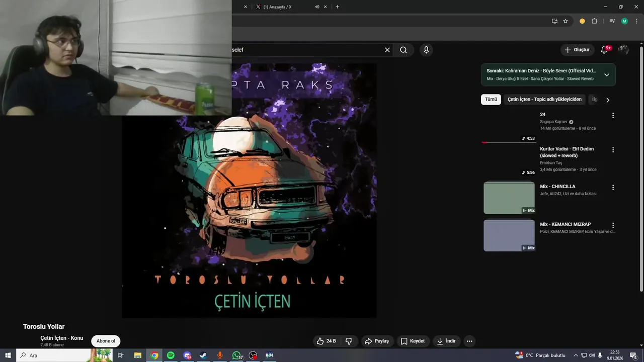Select the Tümü filter chip

coord(491,100)
